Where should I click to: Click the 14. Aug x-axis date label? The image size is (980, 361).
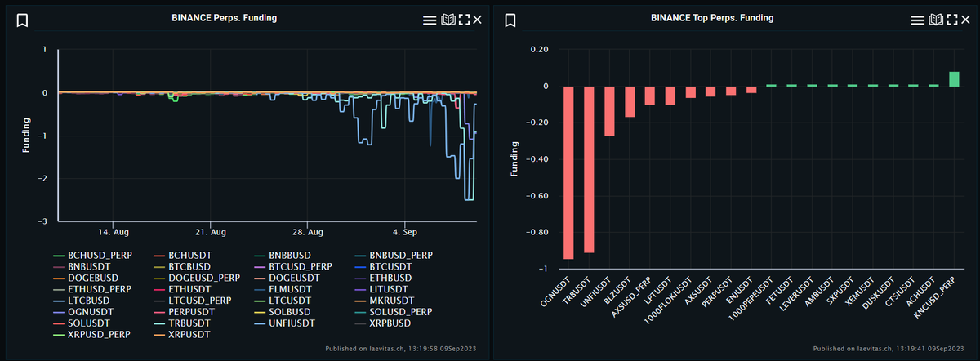click(114, 231)
